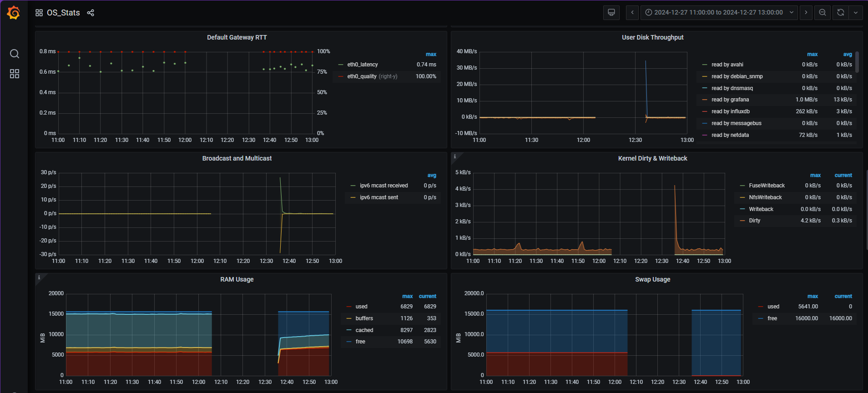Image resolution: width=868 pixels, height=393 pixels.
Task: Sort Kernel Dirty legend by current
Action: [843, 175]
